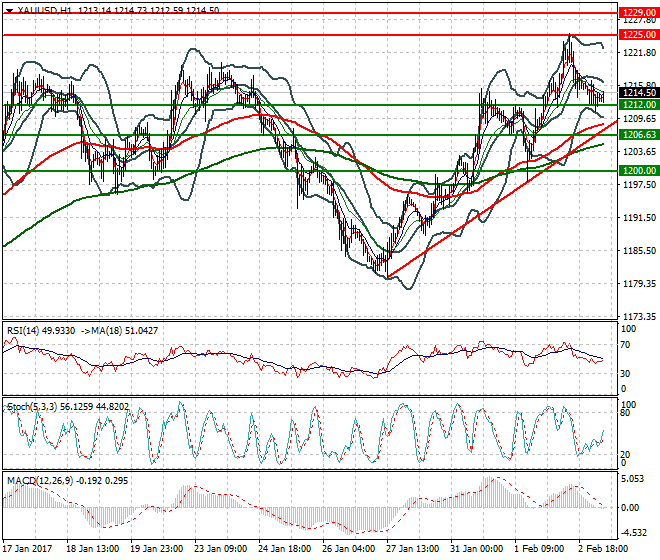Click the RSI scale value 30
This screenshot has height=560, width=660.
point(626,374)
